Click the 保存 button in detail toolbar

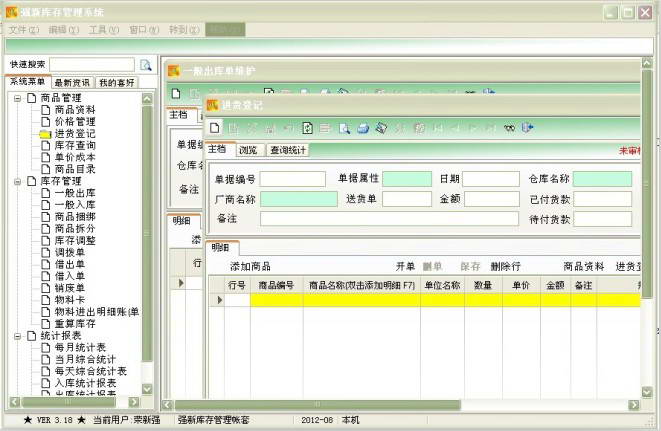[x=470, y=267]
